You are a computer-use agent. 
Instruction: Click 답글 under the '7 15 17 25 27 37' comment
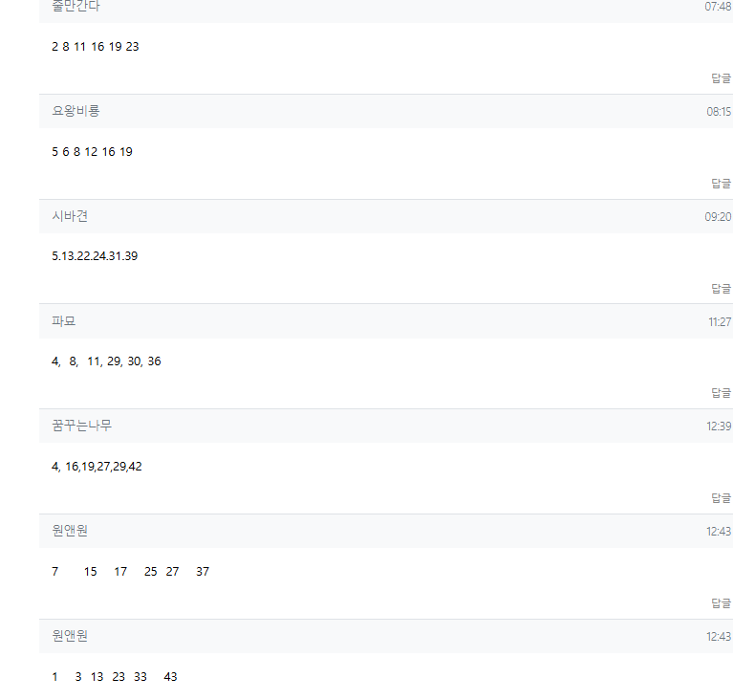click(721, 603)
